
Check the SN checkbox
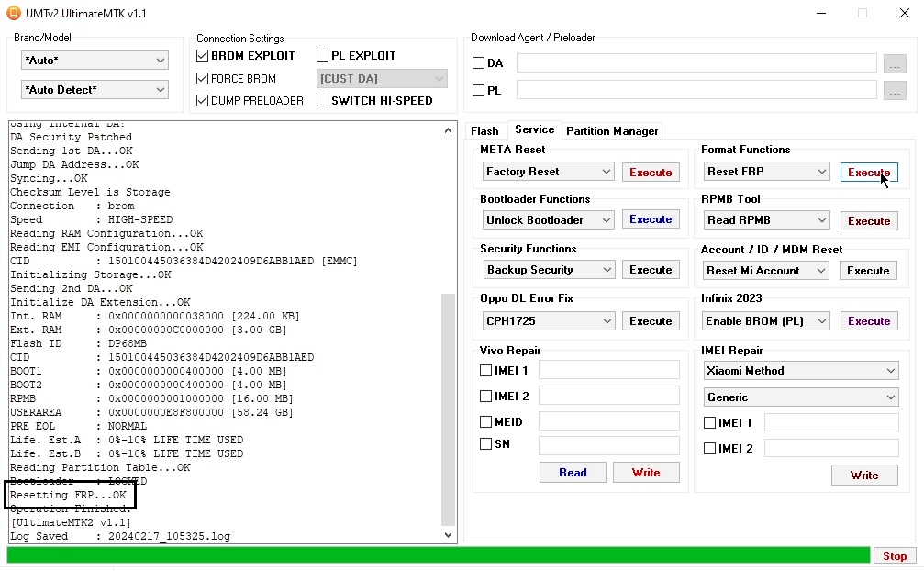[485, 444]
